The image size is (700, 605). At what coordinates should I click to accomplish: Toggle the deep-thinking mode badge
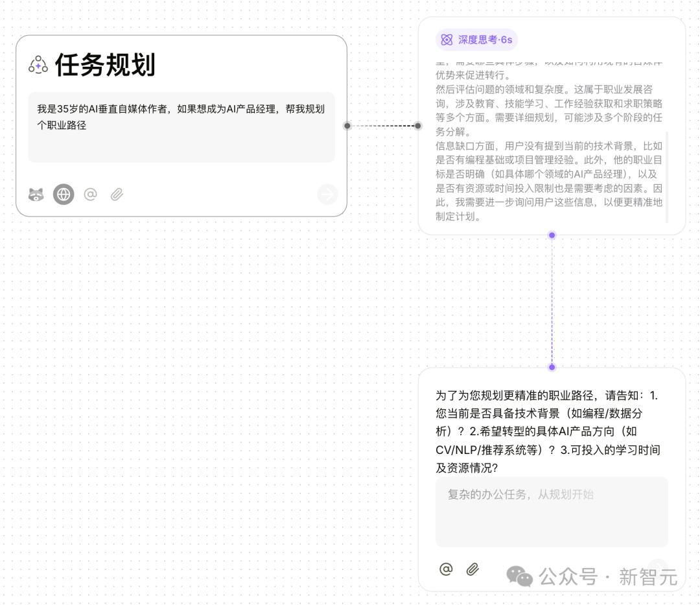pyautogui.click(x=477, y=40)
